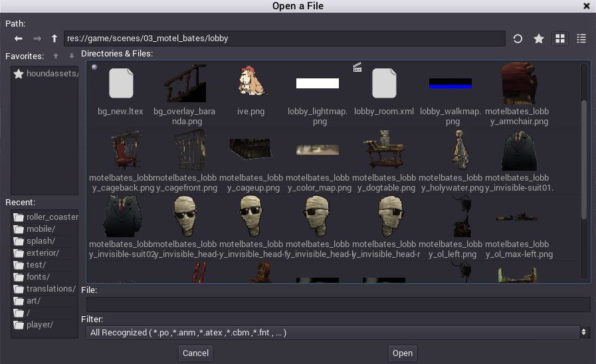596x364 pixels.
Task: Move favorite up with arrow icon
Action: tap(56, 56)
